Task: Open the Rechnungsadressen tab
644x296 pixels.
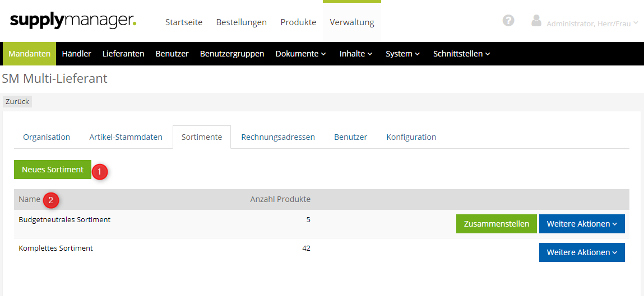Action: coord(278,137)
